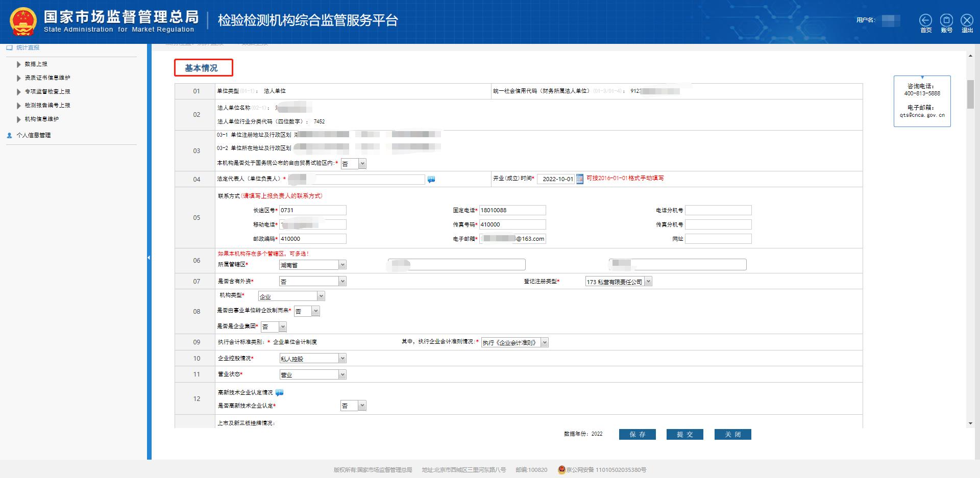Click the 首页 home icon

pos(926,20)
